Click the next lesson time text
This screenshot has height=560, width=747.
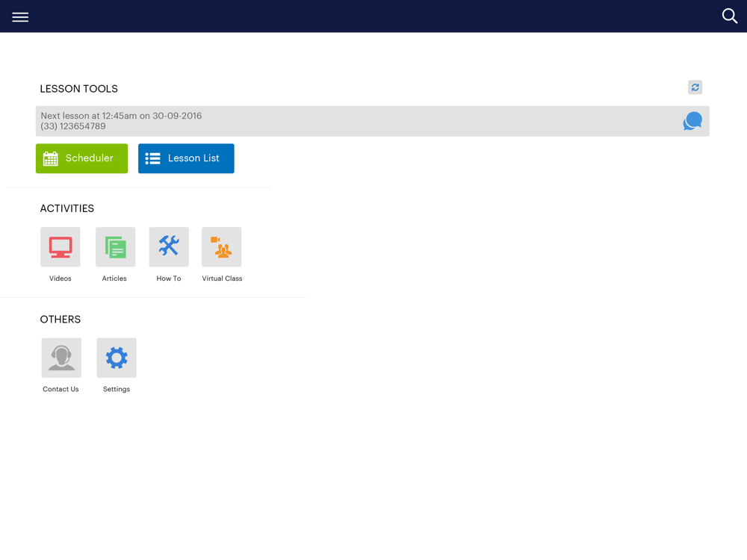point(121,116)
